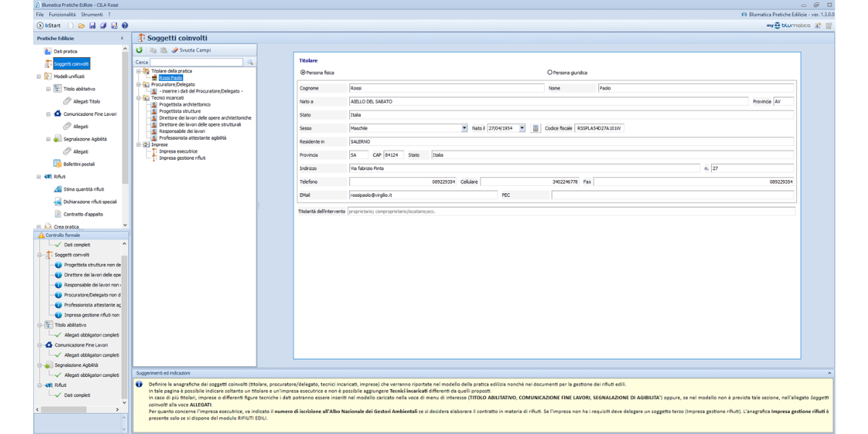
Task: Click the search magnifier icon beside Cerca
Action: click(x=250, y=63)
